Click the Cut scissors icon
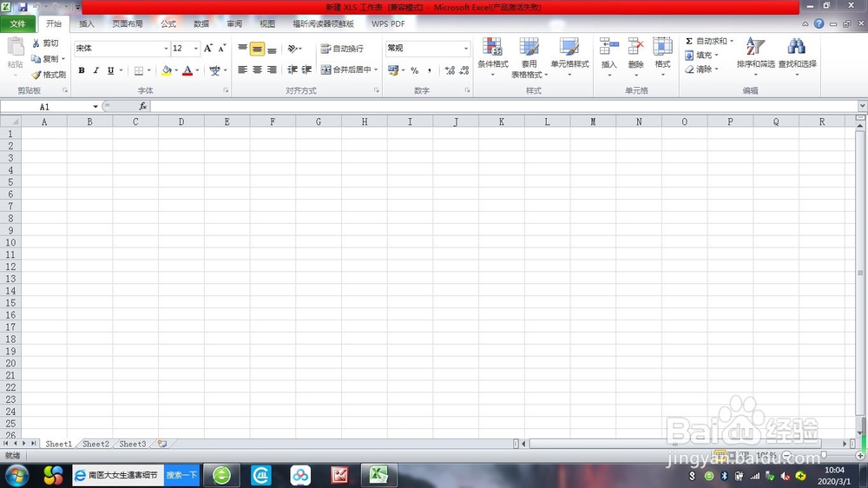Image resolution: width=868 pixels, height=488 pixels. (36, 43)
